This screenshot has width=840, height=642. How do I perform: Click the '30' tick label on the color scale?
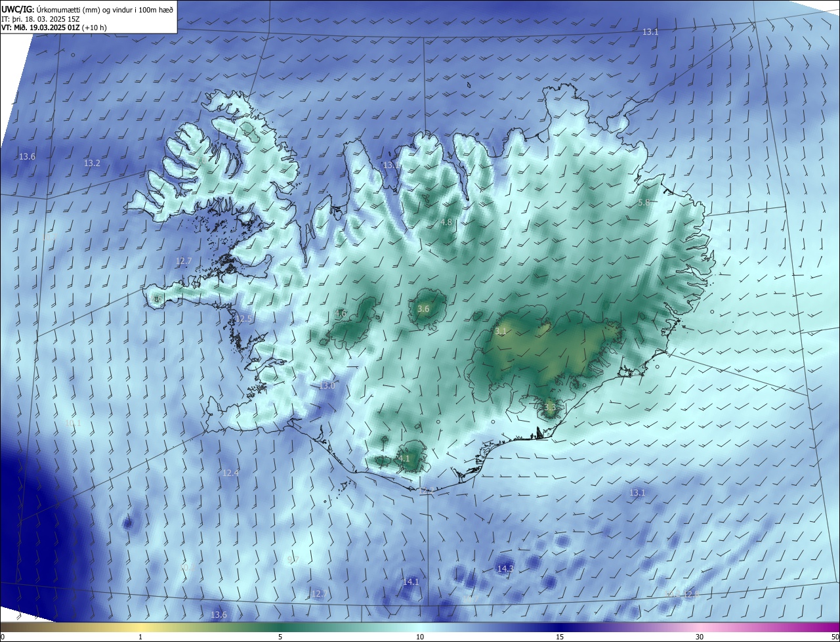700,637
